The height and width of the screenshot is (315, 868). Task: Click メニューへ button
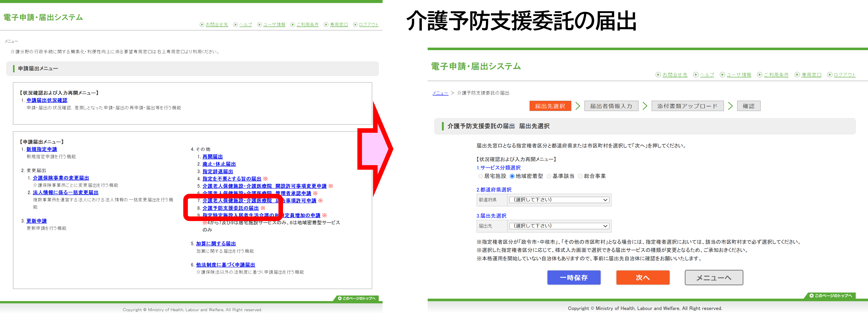pyautogui.click(x=714, y=278)
